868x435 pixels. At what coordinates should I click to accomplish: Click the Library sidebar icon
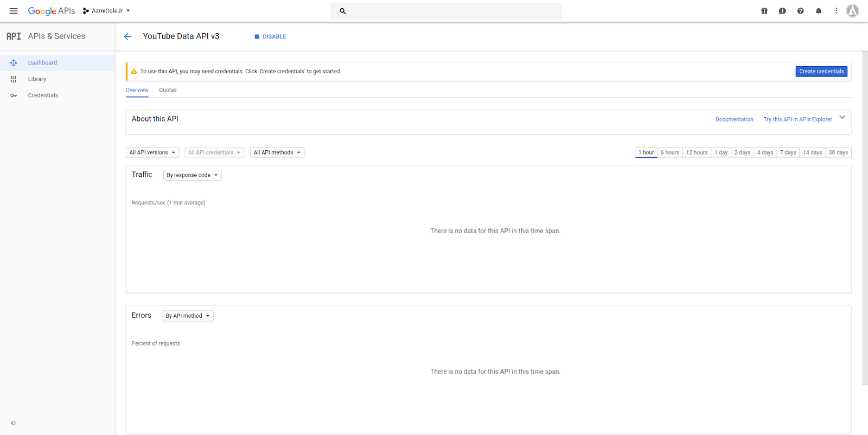14,79
